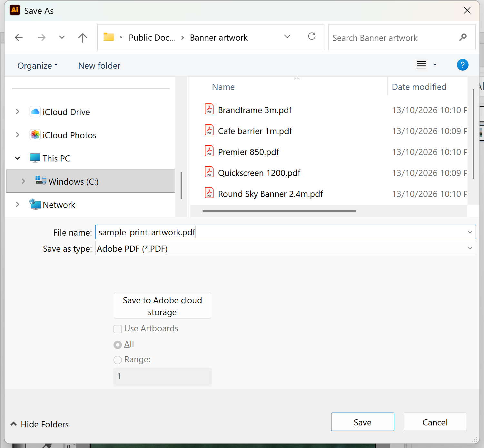
Task: Select iCloud Photos in sidebar
Action: [69, 135]
